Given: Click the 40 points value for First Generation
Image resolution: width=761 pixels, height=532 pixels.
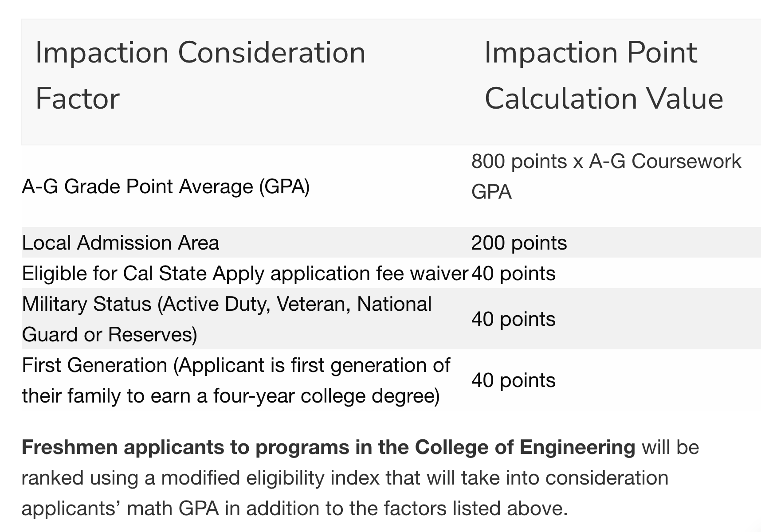Looking at the screenshot, I should click(513, 380).
